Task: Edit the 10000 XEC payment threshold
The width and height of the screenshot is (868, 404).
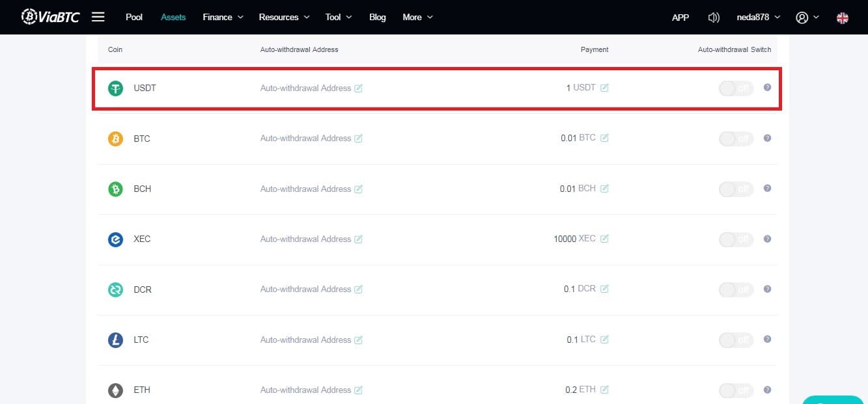Action: pyautogui.click(x=604, y=239)
